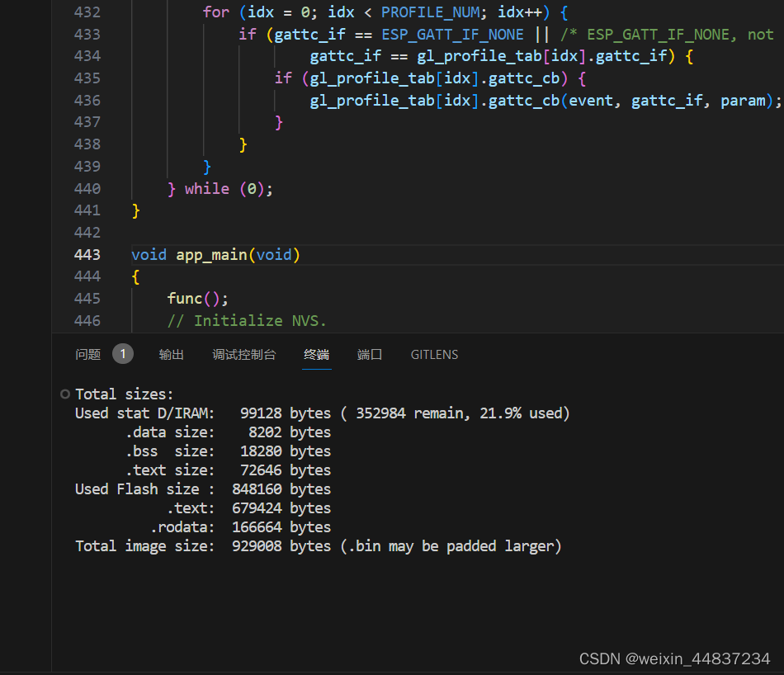Screen dimensions: 784x675
Task: Click line number 432 to select the line
Action: pyautogui.click(x=87, y=12)
